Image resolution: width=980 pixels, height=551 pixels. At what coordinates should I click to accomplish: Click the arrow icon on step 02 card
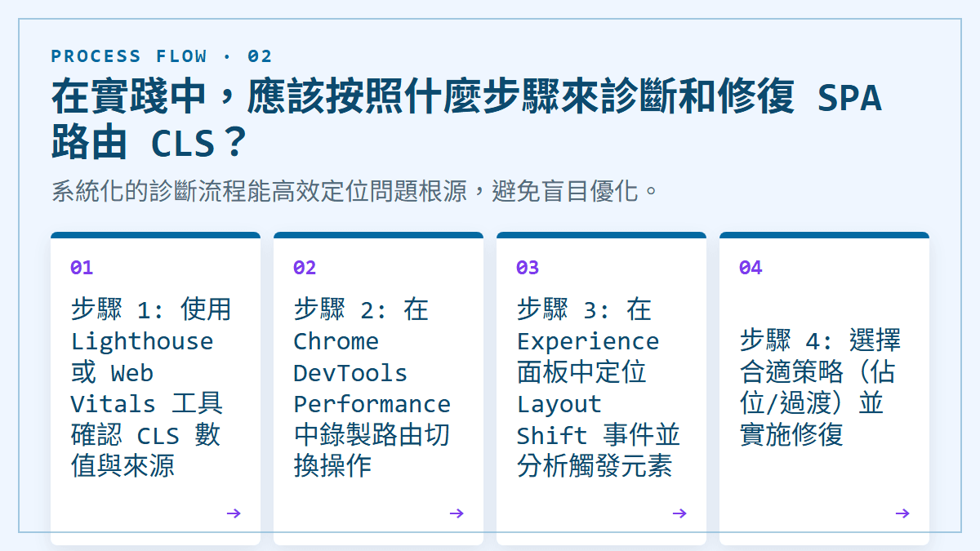pyautogui.click(x=457, y=513)
